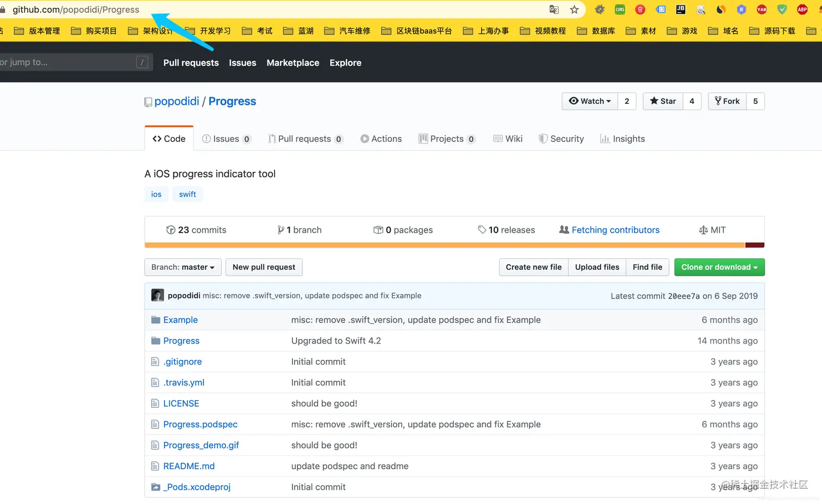The image size is (822, 504).
Task: Open the Adblock Plus ABP extension
Action: coord(802,9)
